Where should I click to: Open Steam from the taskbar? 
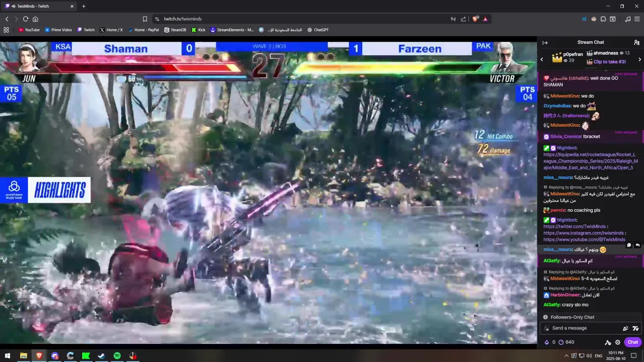(x=101, y=356)
